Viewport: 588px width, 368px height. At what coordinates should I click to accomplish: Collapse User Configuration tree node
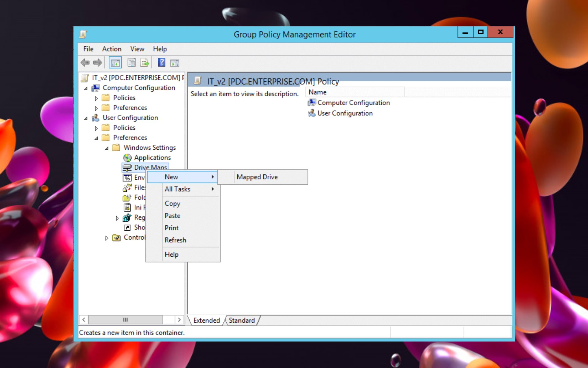(86, 118)
